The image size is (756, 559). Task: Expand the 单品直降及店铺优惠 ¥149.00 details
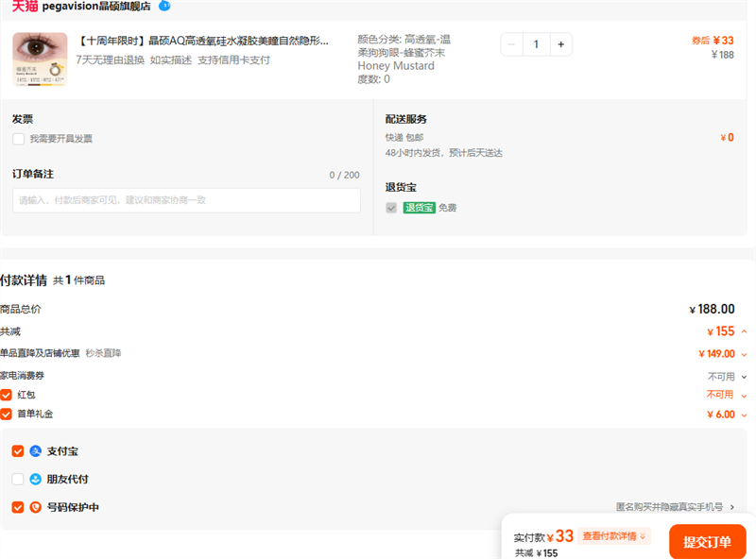point(744,354)
